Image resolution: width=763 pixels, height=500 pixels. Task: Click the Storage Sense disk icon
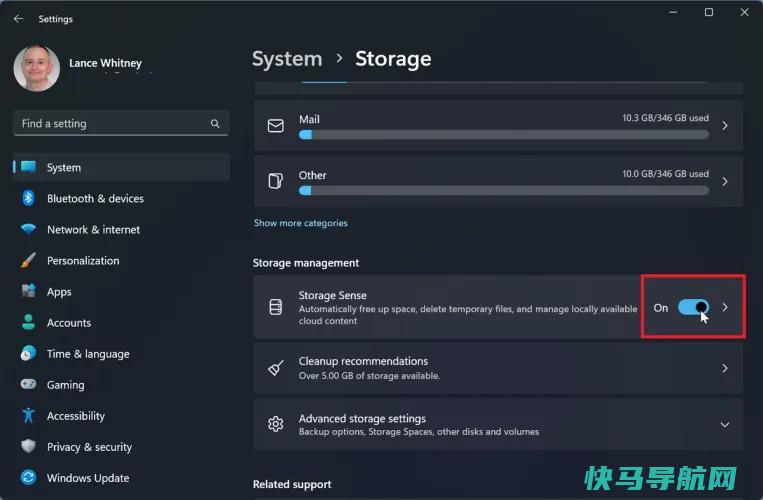276,307
